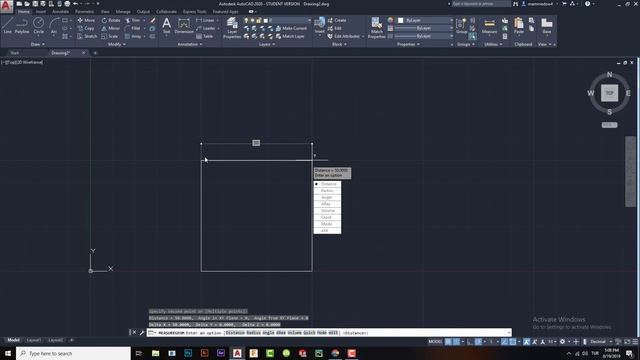The image size is (640, 360).
Task: Switch to the Annotate ribbon tab
Action: point(60,12)
